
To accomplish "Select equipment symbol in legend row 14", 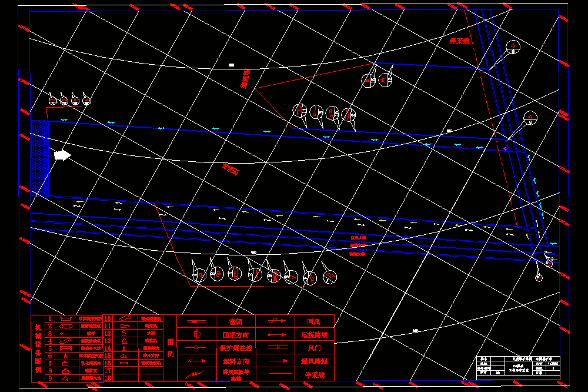I will point(124,348).
